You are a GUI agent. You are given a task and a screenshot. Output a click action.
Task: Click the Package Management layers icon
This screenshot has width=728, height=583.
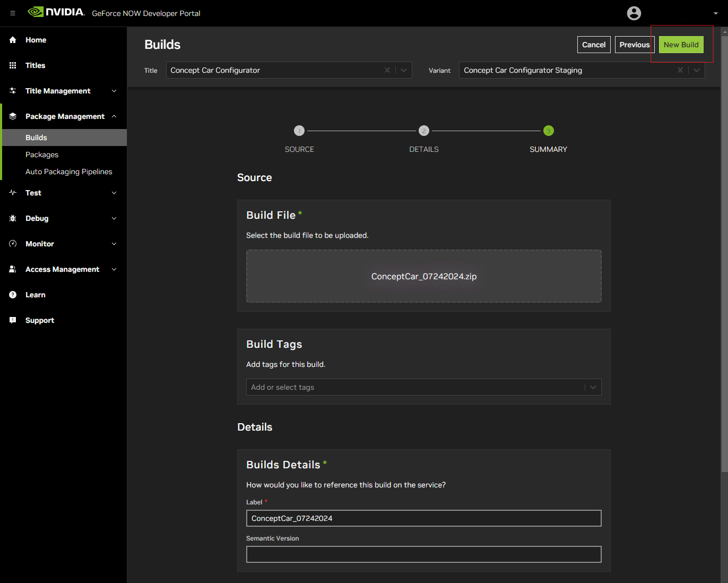pos(13,116)
